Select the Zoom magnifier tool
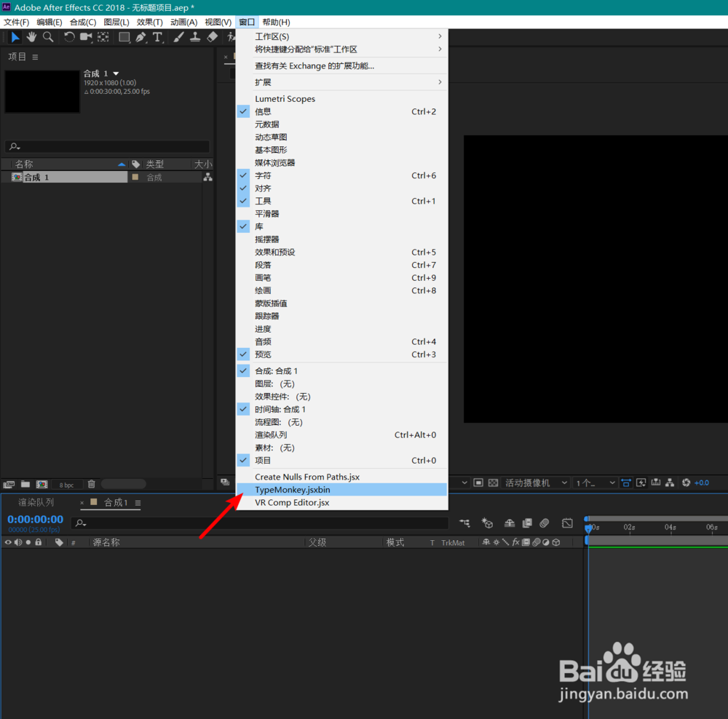The image size is (728, 719). [x=48, y=37]
